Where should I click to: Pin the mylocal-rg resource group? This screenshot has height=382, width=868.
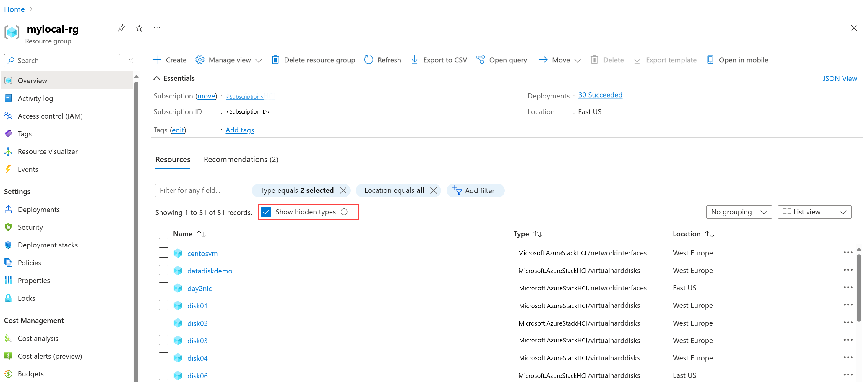pyautogui.click(x=121, y=28)
